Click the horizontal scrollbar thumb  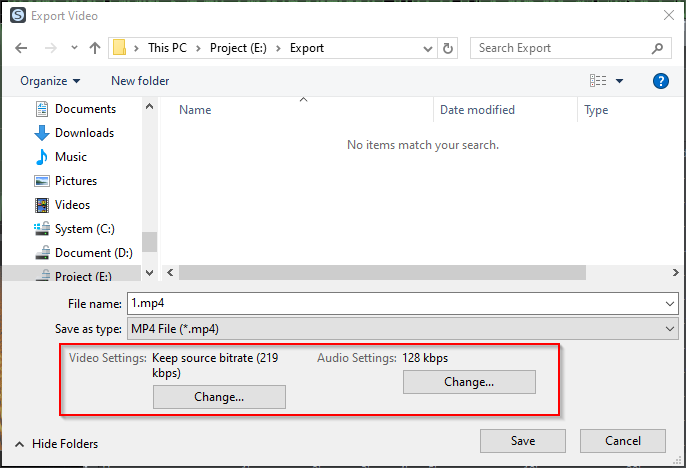pos(382,272)
